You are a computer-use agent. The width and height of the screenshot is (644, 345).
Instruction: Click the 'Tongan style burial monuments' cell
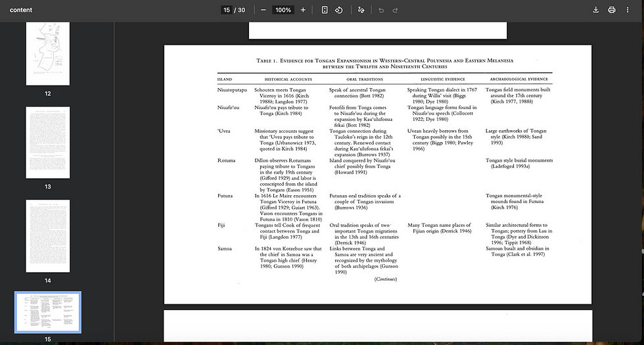coord(519,164)
